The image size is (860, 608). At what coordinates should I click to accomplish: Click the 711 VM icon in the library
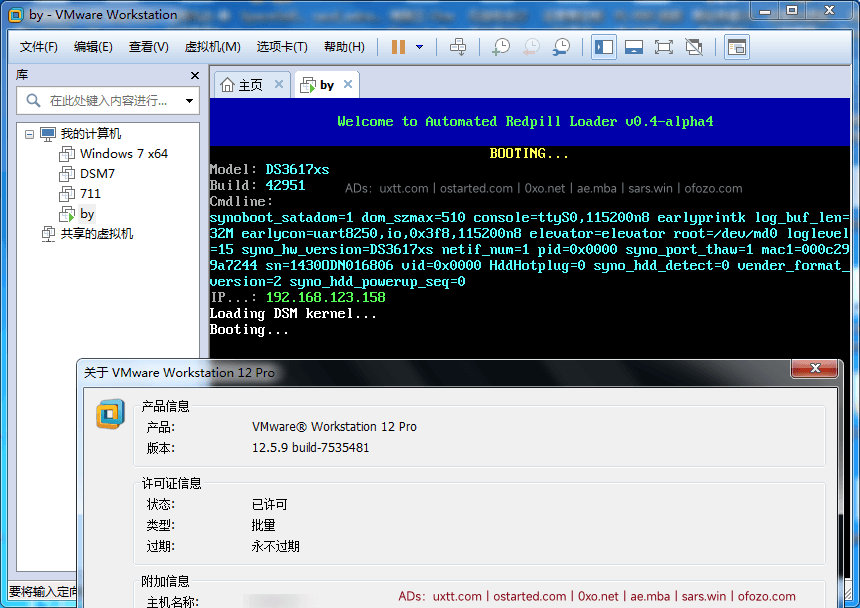67,194
